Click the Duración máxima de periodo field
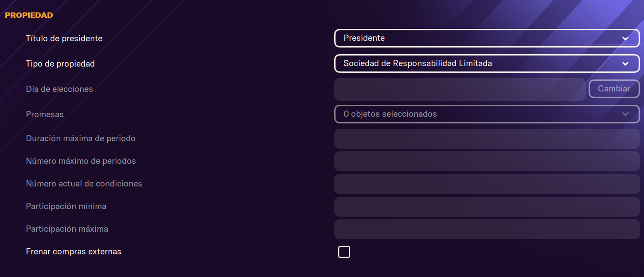 [x=487, y=138]
